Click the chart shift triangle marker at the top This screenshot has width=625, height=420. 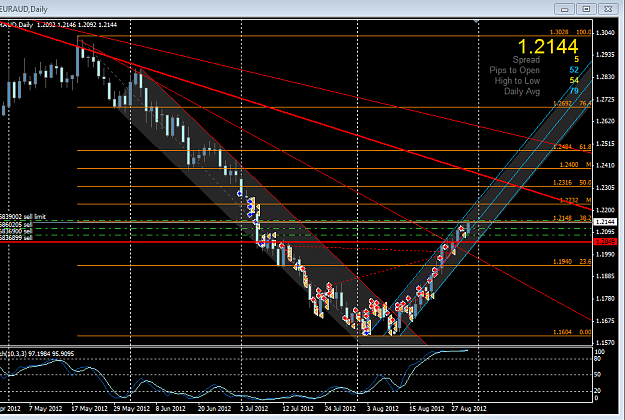(476, 21)
